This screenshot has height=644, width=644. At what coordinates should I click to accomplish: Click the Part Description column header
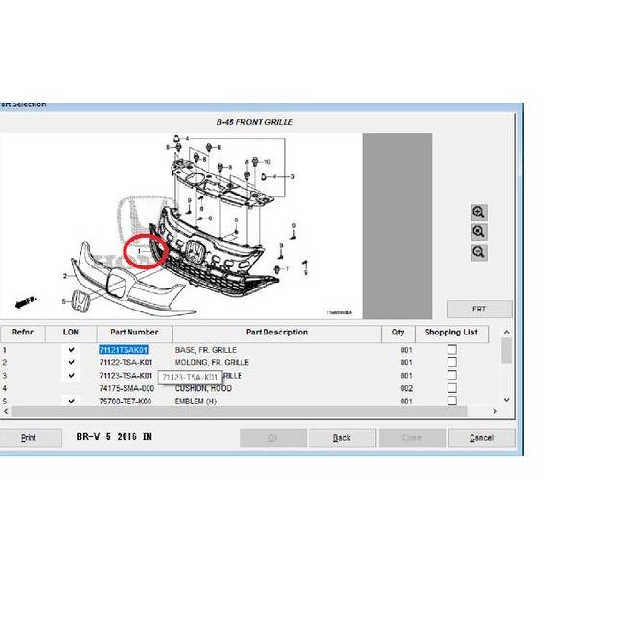tap(276, 333)
